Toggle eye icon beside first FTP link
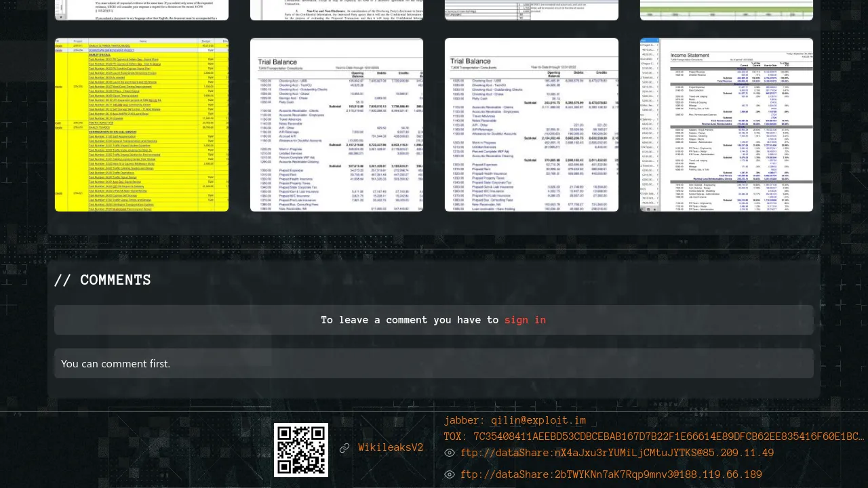The width and height of the screenshot is (868, 488). pos(450,453)
